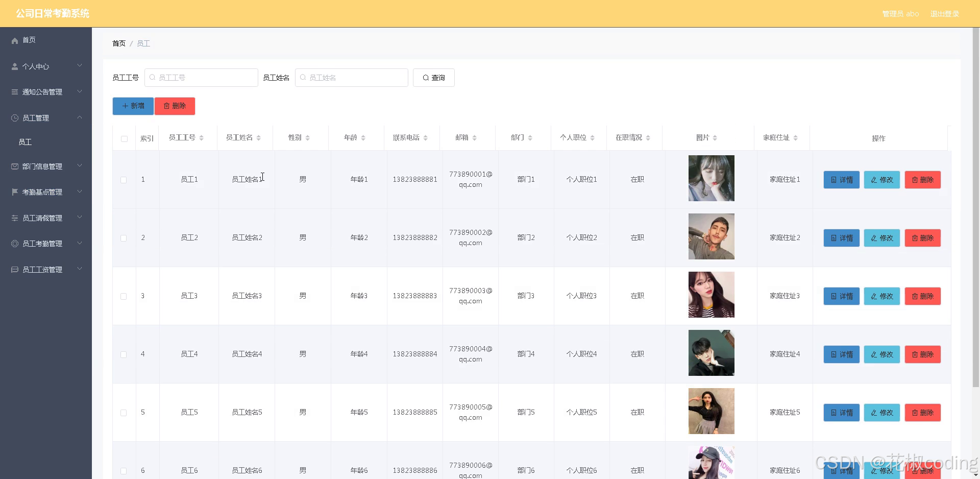Screen dimensions: 980x479
Task: Sort the table by 年龄 column
Action: [x=363, y=138]
